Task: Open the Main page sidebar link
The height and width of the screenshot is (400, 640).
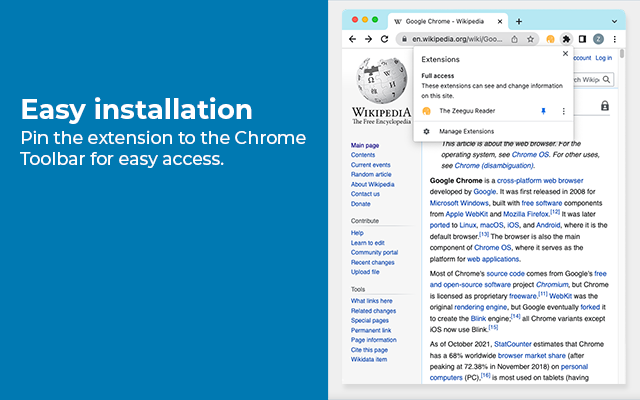Action: (365, 145)
